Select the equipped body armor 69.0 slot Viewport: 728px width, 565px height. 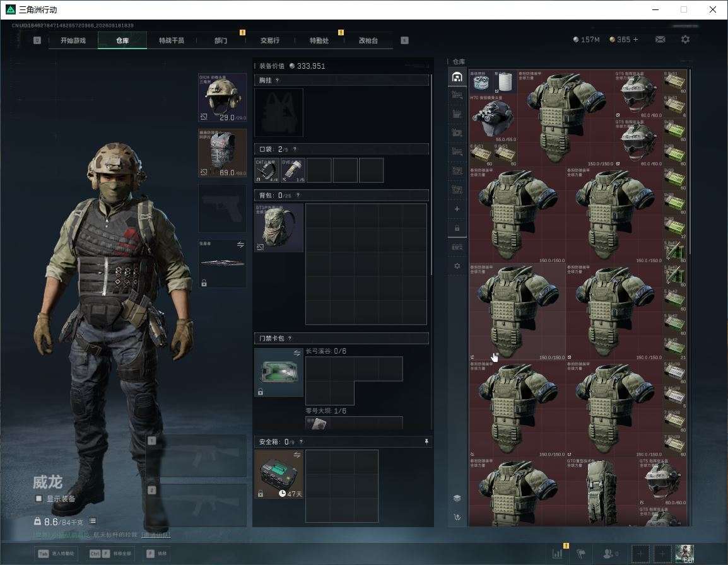223,153
